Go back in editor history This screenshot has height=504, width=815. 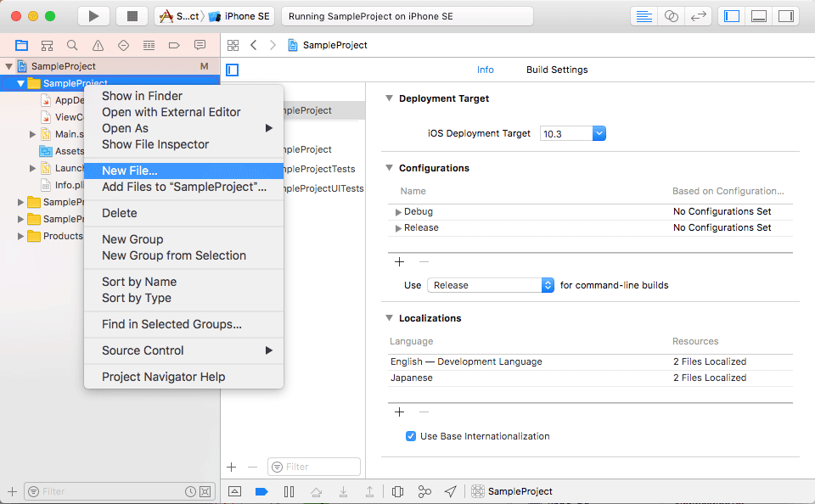tap(254, 45)
